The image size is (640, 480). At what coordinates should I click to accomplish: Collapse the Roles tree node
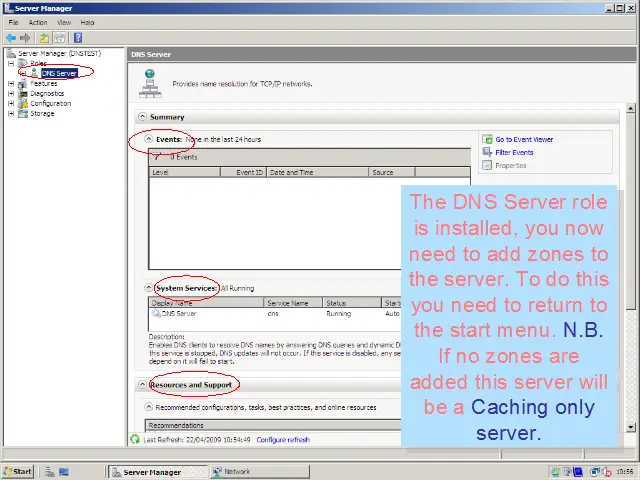11,63
